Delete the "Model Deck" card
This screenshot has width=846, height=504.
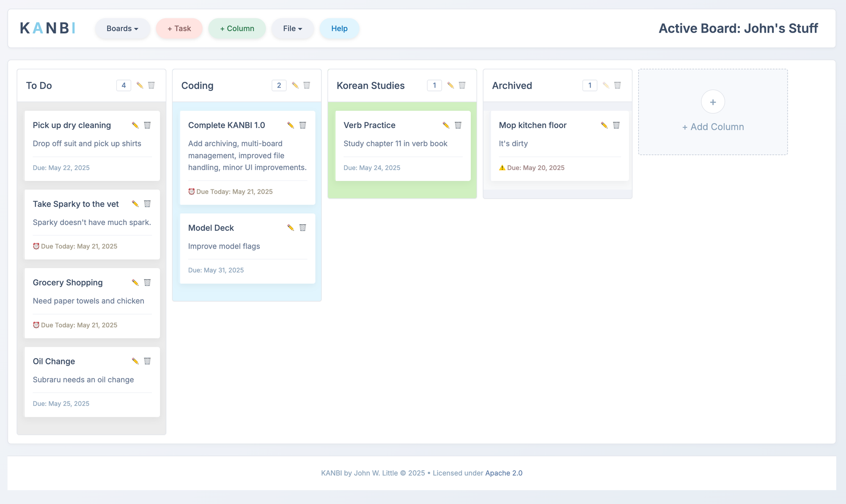(x=302, y=227)
